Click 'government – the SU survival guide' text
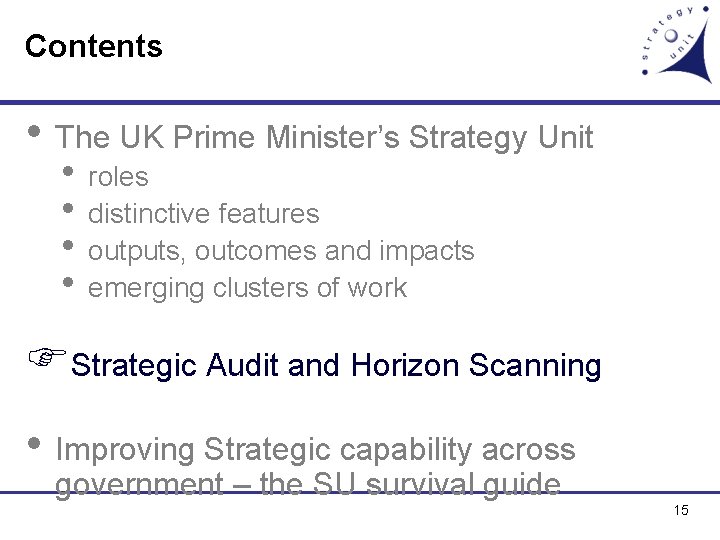 coord(307,484)
